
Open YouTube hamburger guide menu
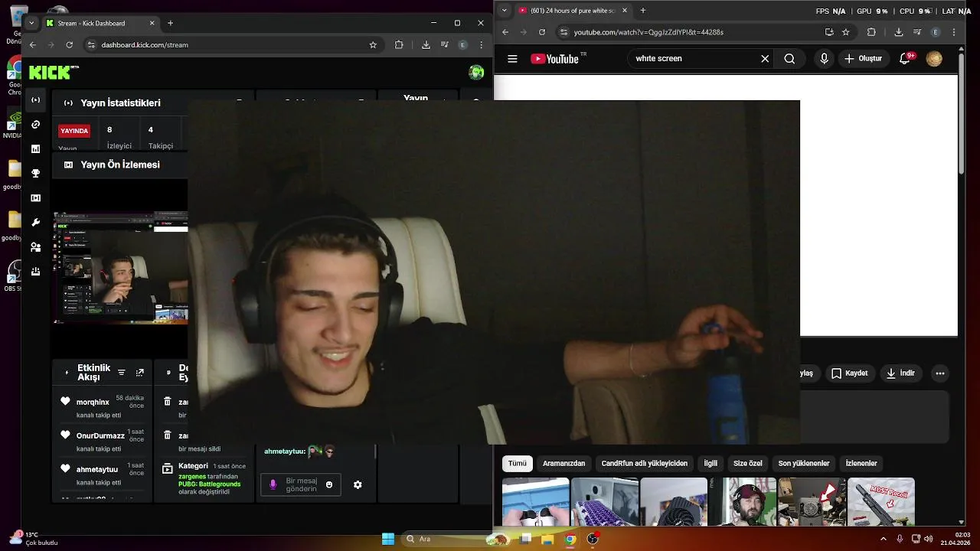tap(512, 59)
